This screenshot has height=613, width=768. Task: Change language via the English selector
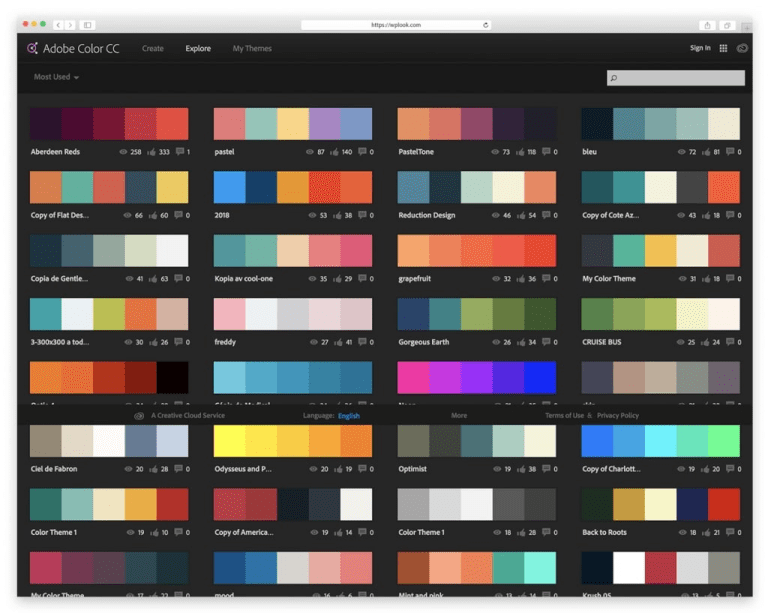348,415
